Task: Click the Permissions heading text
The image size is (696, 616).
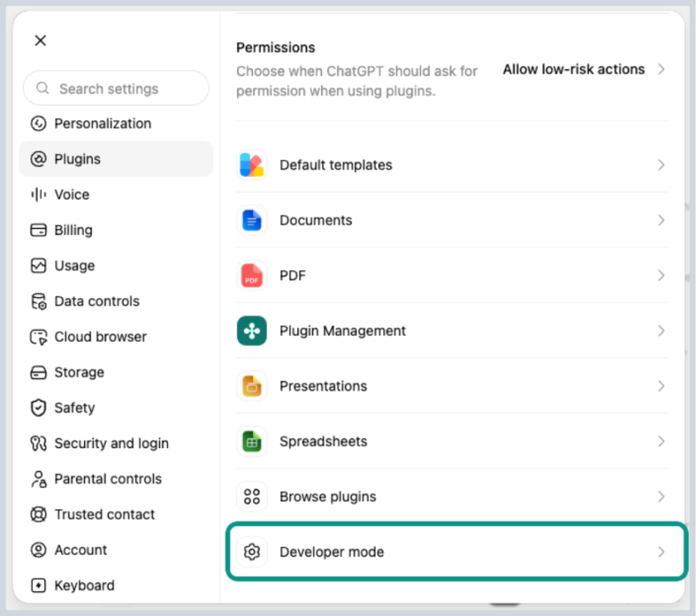Action: coord(276,48)
